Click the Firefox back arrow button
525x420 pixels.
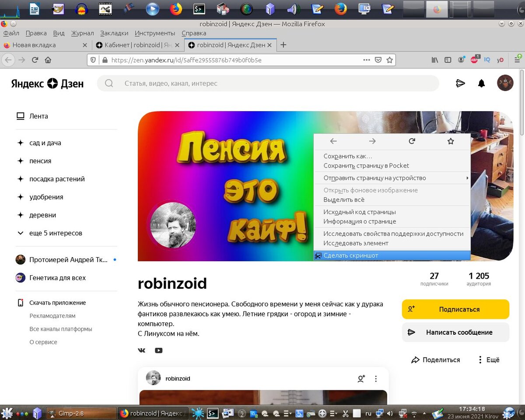tap(9, 60)
